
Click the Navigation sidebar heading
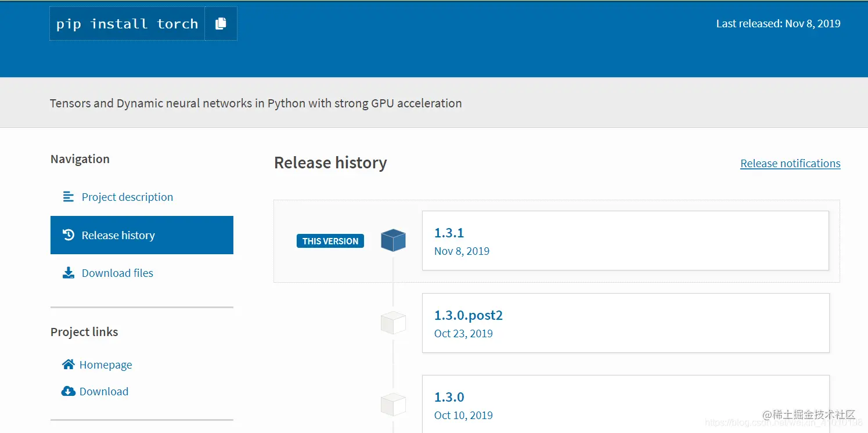pos(80,159)
